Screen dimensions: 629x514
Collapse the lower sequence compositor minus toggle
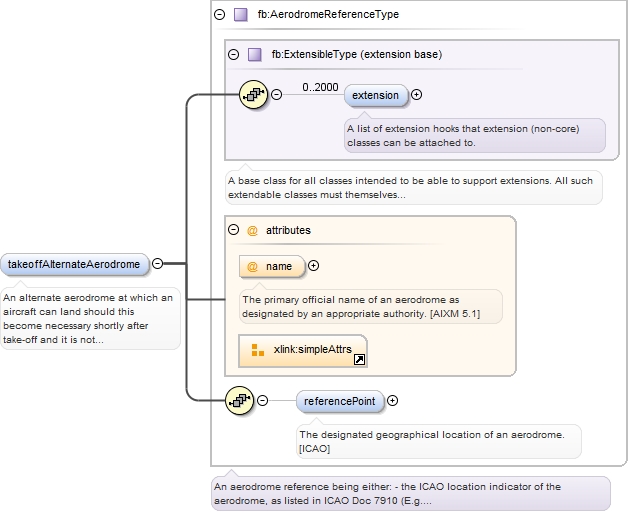click(263, 401)
